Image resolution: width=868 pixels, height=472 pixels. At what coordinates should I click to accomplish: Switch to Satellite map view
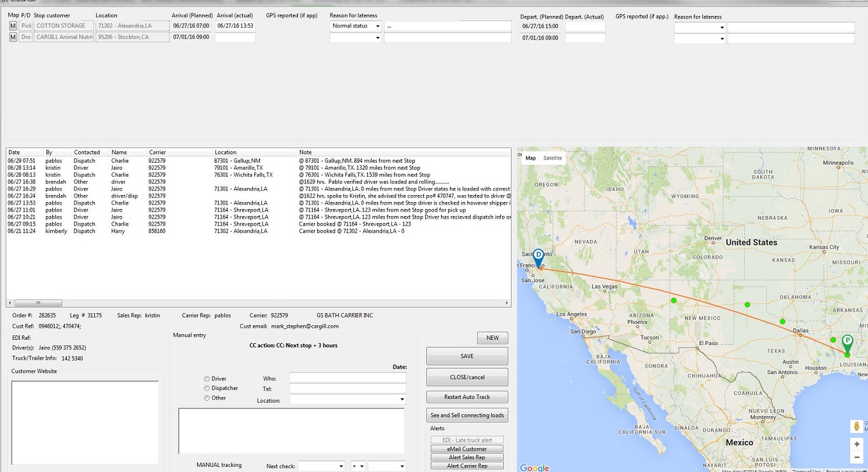point(552,158)
